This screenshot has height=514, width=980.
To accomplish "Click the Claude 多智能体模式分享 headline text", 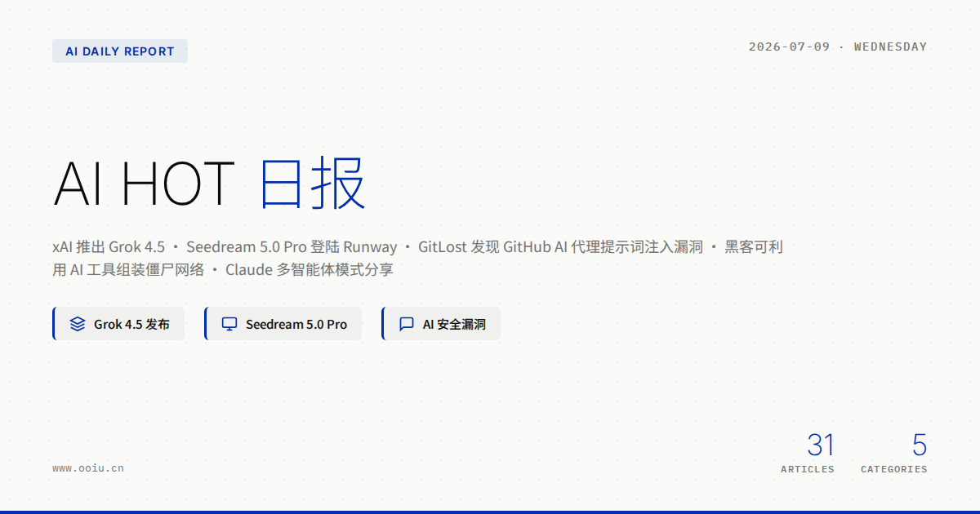I will (x=310, y=269).
